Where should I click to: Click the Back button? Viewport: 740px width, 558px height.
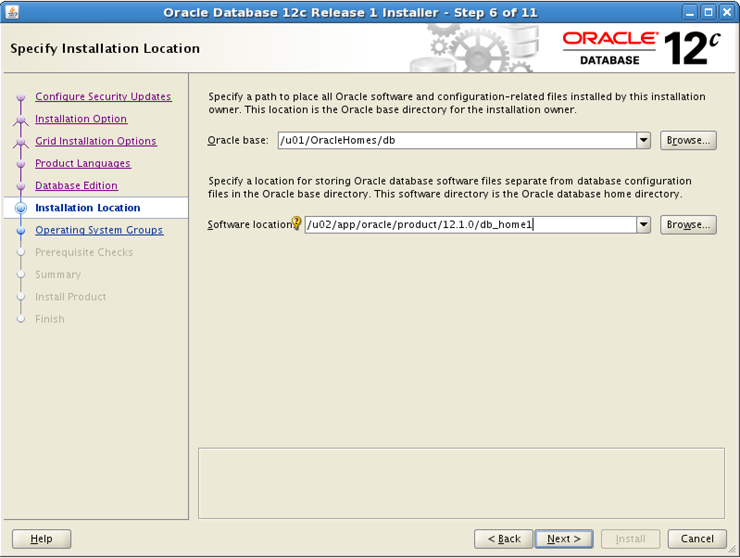[x=504, y=539]
